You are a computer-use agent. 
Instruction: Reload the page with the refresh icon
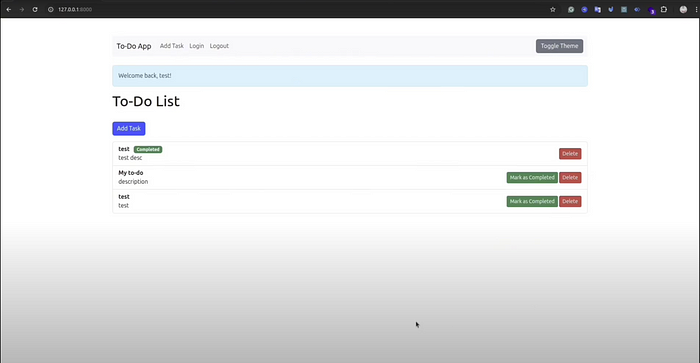[x=35, y=9]
